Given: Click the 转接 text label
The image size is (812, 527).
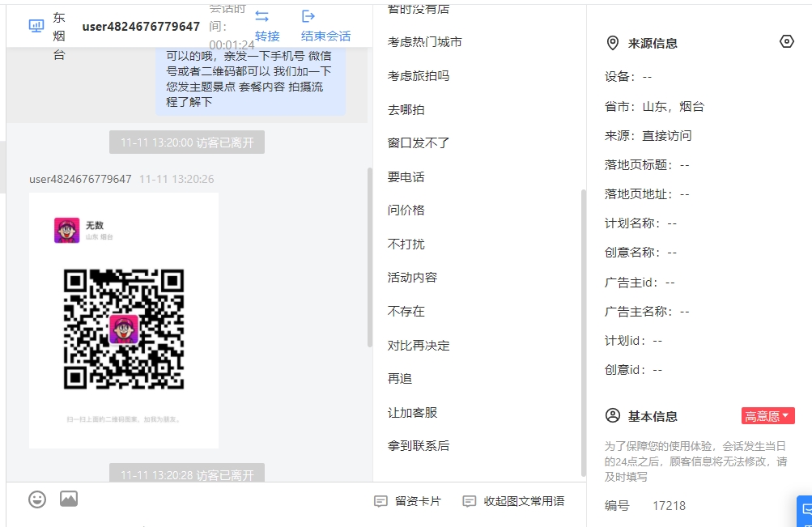Looking at the screenshot, I should 267,36.
